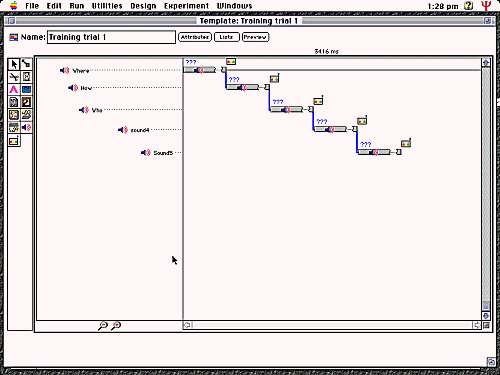Select the arrow pointer tool
The image size is (500, 375).
(14, 64)
